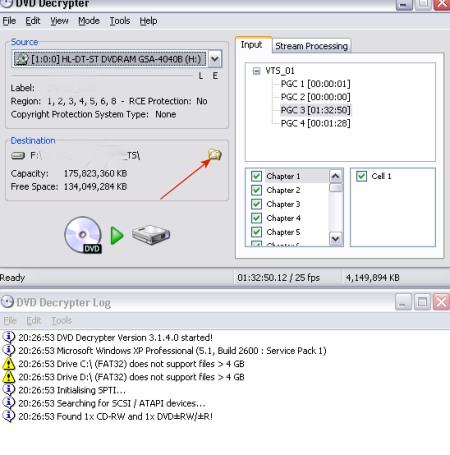Screen dimensions: 450x455
Task: Click the 'Cell 1' list label
Action: coord(381,176)
